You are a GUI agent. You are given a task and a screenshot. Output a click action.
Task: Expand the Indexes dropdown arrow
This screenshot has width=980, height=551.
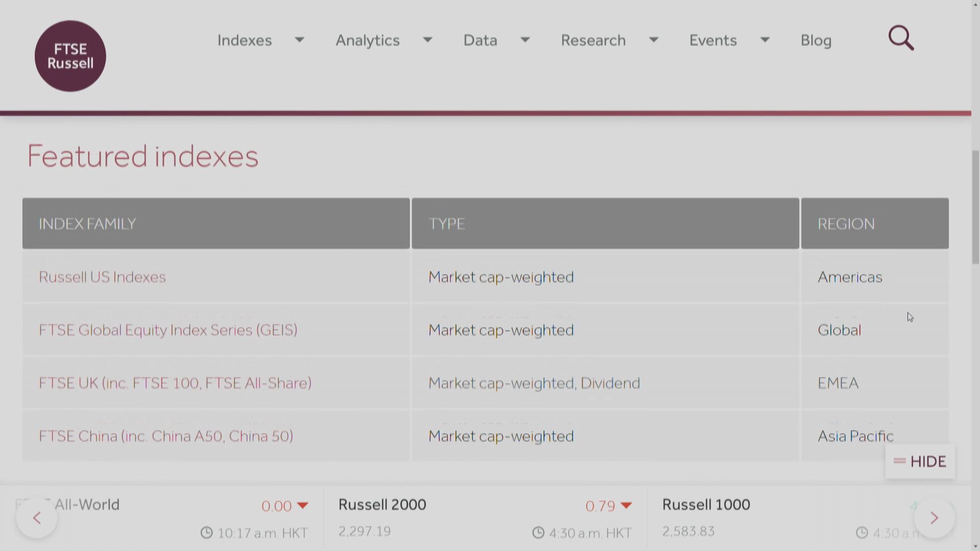[x=300, y=40]
